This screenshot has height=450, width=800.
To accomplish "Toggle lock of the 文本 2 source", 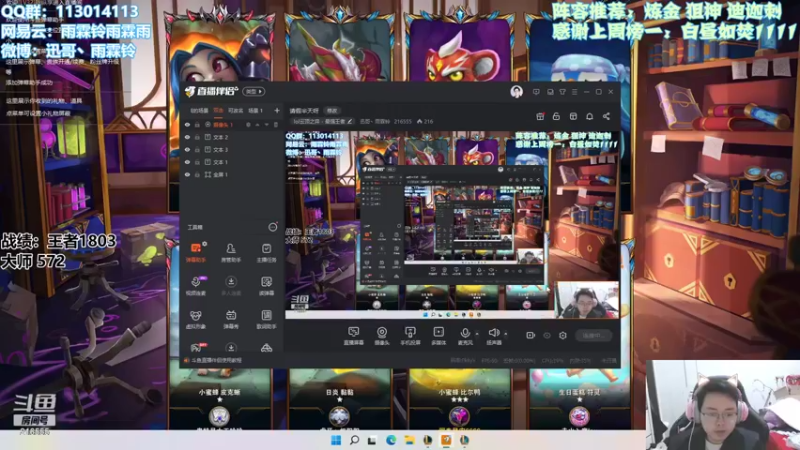I will [197, 137].
